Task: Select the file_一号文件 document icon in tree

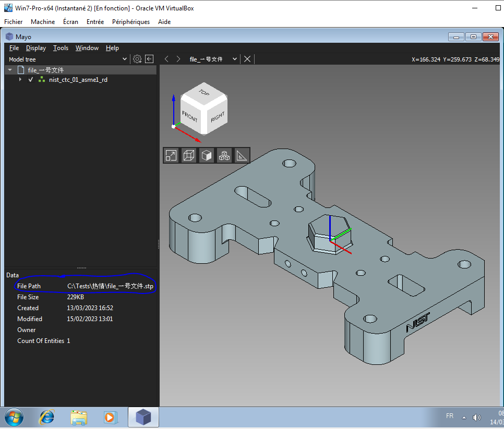Action: click(21, 70)
